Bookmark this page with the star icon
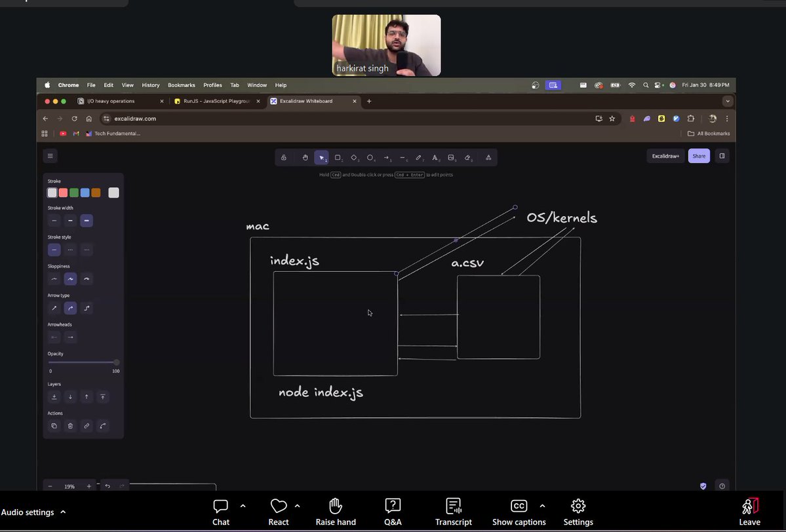786x532 pixels. point(612,119)
